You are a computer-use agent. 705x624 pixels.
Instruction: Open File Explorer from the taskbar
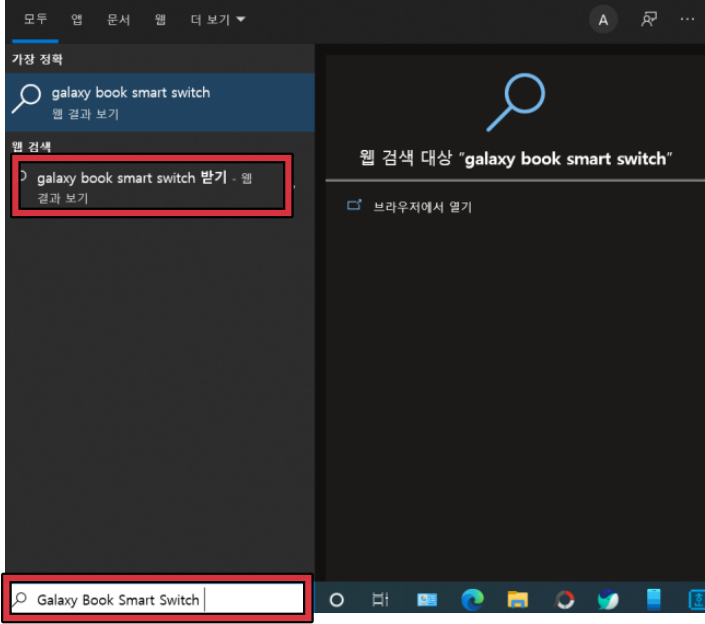[x=518, y=599]
